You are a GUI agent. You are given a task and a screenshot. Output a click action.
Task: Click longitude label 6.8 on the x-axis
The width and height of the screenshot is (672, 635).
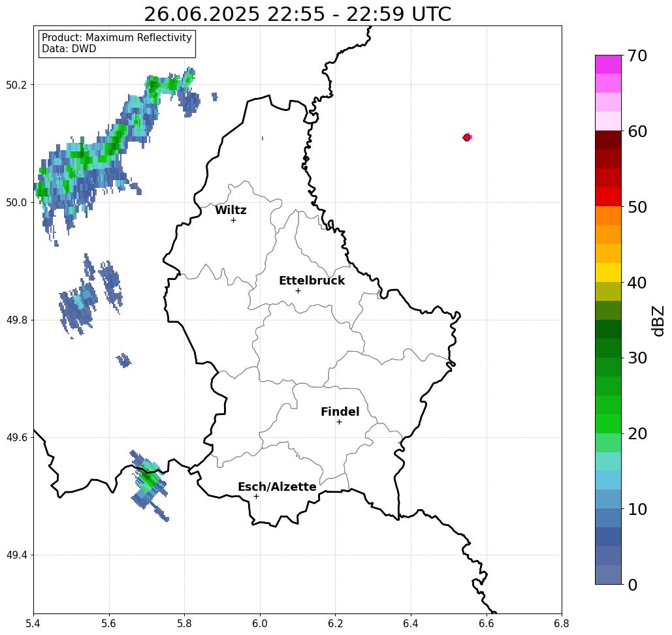pyautogui.click(x=562, y=623)
